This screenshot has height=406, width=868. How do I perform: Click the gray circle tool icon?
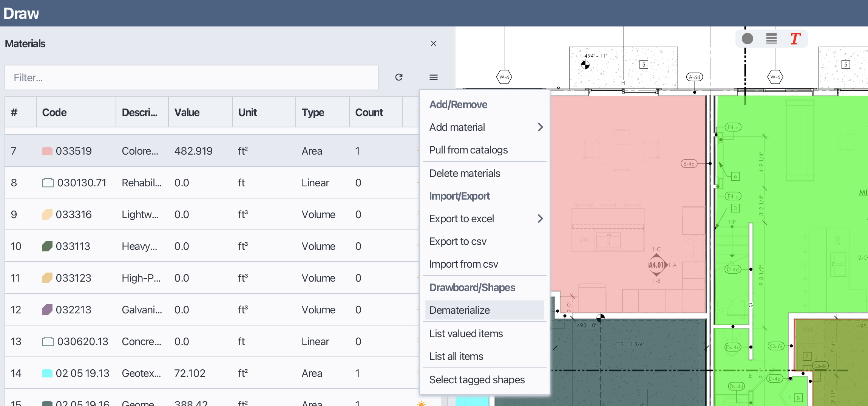coord(747,39)
